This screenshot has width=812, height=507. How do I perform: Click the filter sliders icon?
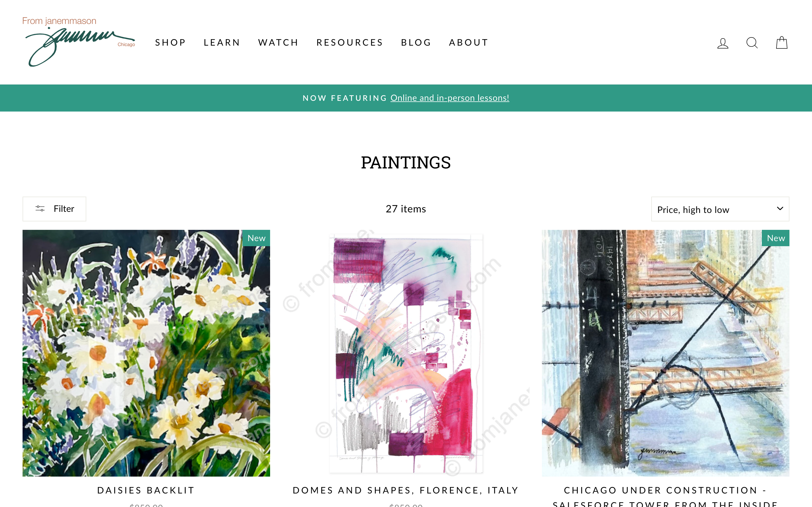click(40, 208)
